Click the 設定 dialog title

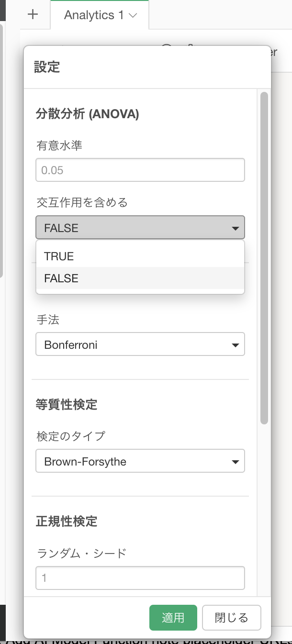[47, 67]
